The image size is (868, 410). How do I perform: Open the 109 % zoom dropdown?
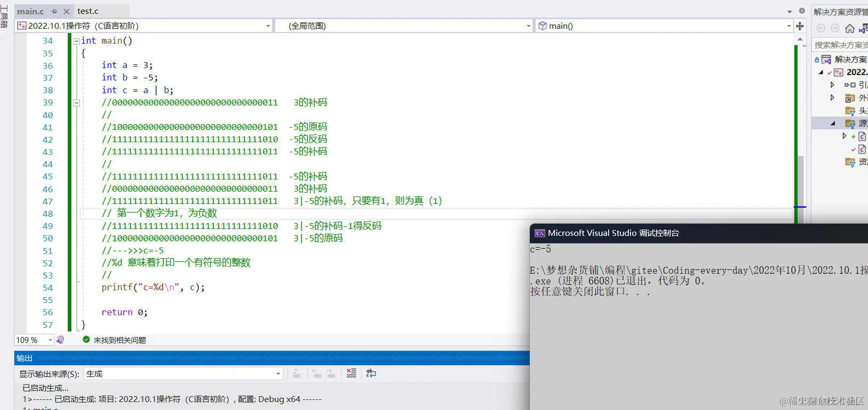(x=35, y=340)
